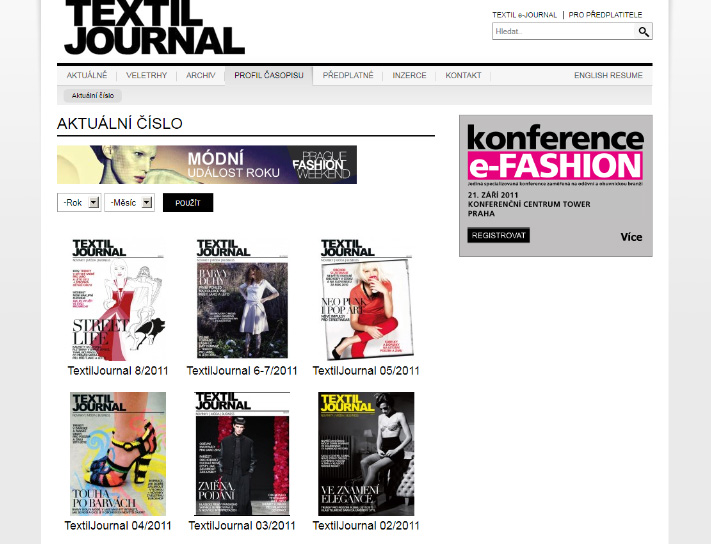Open TextilJournal 04/2011 cover thumbnail
This screenshot has width=711, height=544.
click(x=118, y=454)
